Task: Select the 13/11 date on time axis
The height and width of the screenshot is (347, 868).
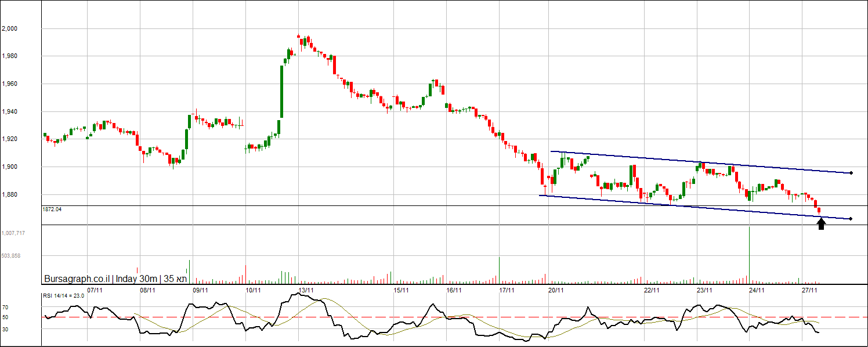Action: (306, 290)
